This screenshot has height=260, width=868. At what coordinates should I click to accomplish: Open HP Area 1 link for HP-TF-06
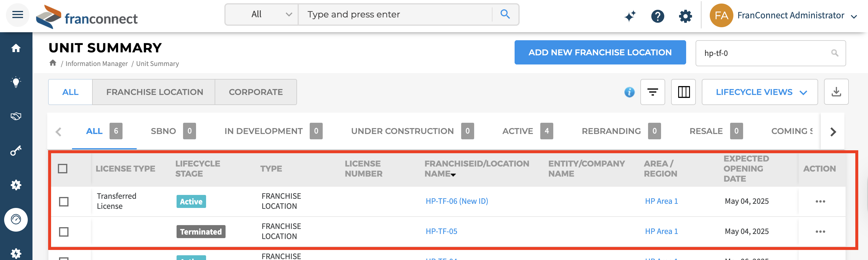tap(661, 201)
